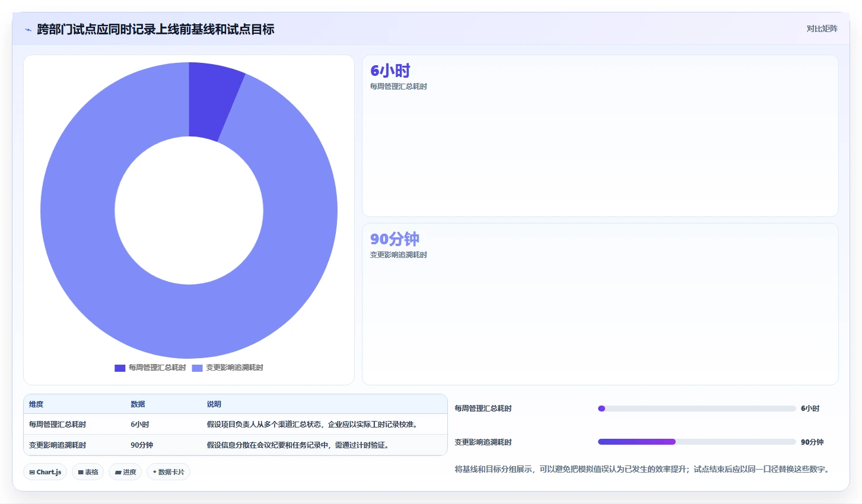862x504 pixels.
Task: Click the 数据卡片 tag
Action: pyautogui.click(x=168, y=472)
